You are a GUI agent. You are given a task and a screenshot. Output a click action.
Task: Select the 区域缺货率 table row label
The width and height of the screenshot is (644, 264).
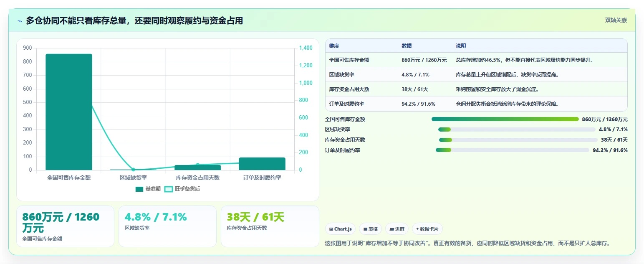[x=341, y=75]
